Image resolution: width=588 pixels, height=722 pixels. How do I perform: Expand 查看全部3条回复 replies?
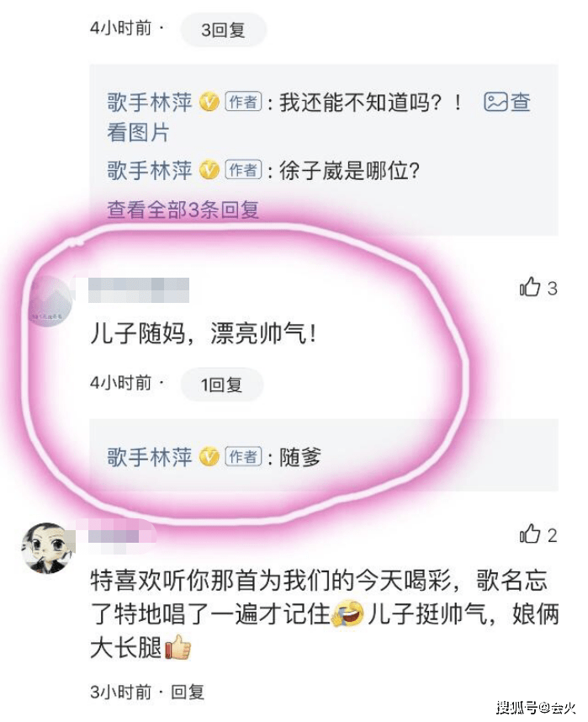point(183,210)
